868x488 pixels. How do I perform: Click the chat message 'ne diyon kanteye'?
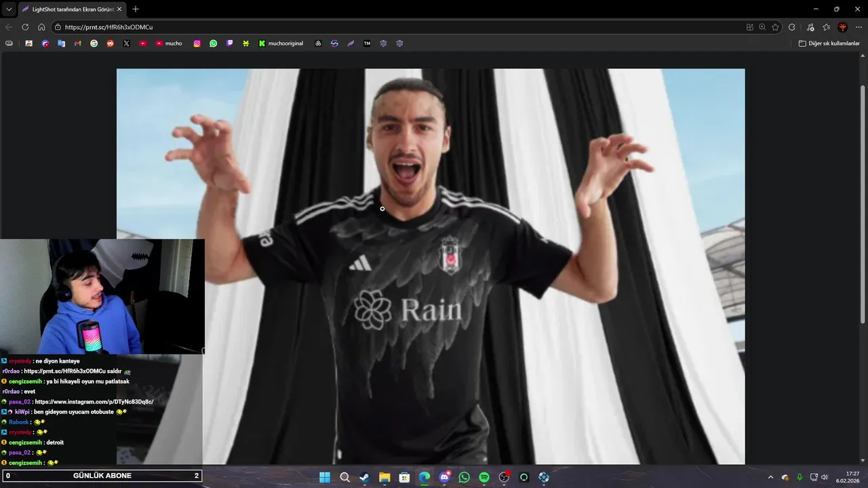click(x=56, y=361)
